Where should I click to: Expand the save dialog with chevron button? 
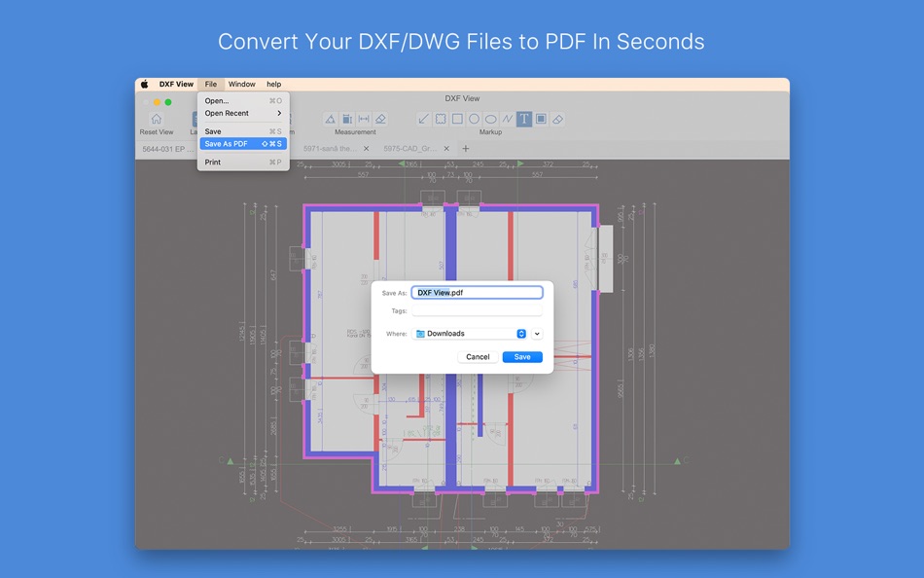point(537,334)
